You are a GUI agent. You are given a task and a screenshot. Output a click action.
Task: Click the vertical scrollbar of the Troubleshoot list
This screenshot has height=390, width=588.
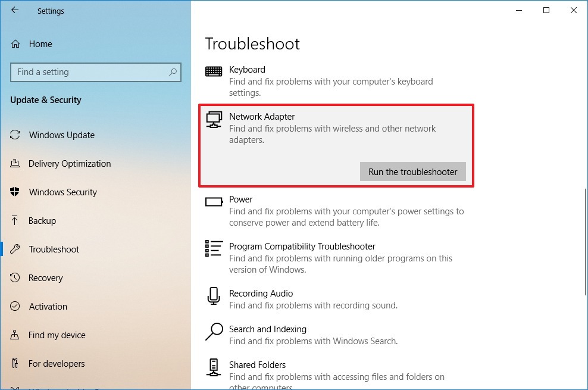click(x=585, y=242)
